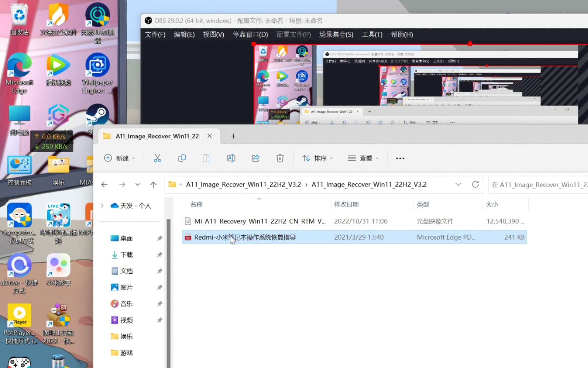
Task: Click the Paste icon in Explorer toolbar
Action: point(207,158)
